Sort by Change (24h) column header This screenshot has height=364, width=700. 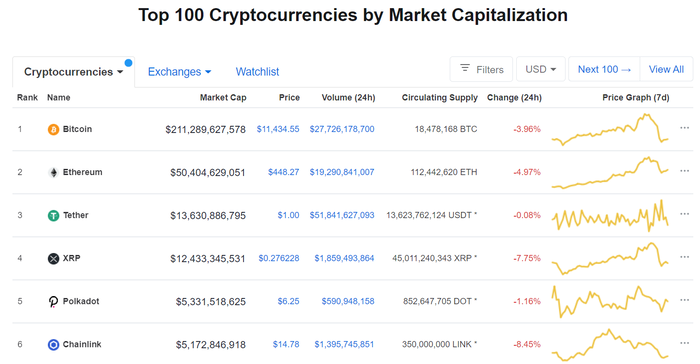514,97
